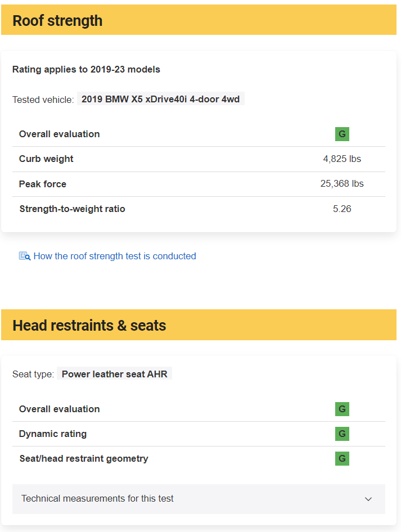Select the Head restraints & seats header
This screenshot has width=401, height=532.
point(199,324)
